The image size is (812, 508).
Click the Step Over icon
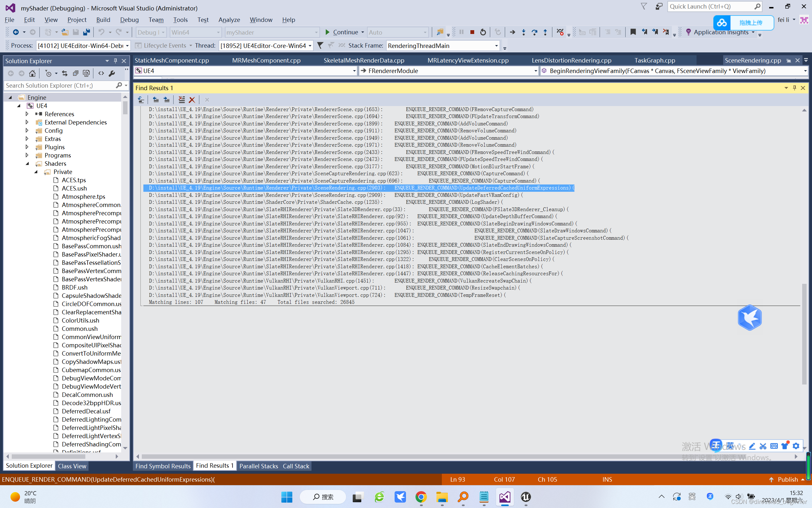pos(534,32)
